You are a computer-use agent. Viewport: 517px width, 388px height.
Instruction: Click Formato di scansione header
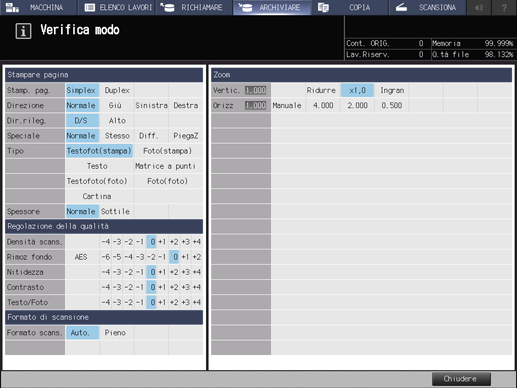point(104,317)
